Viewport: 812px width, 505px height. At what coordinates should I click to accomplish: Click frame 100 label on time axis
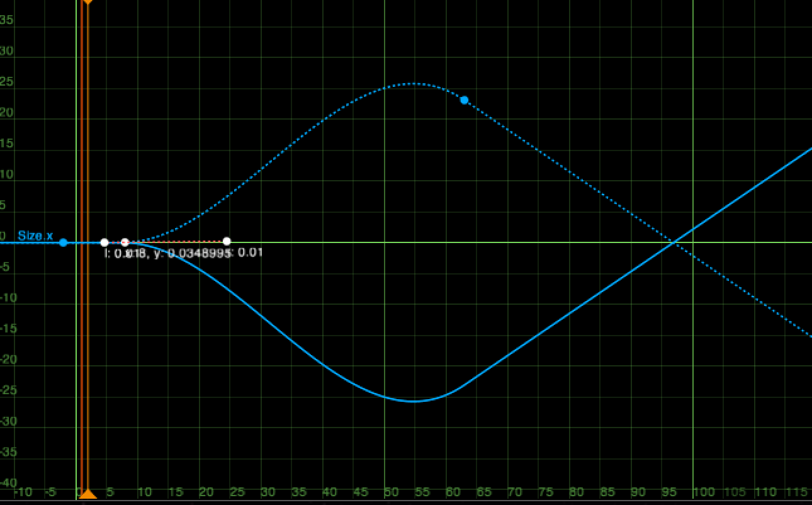tap(704, 492)
